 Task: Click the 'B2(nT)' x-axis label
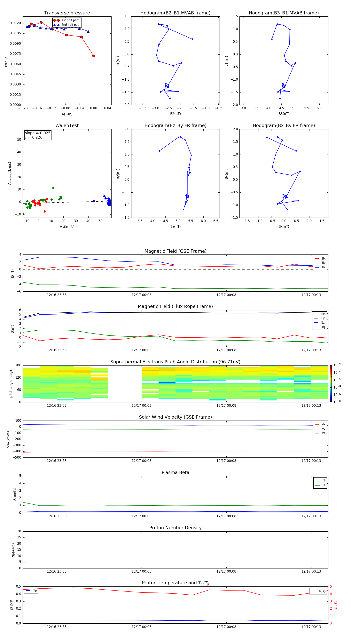175,114
